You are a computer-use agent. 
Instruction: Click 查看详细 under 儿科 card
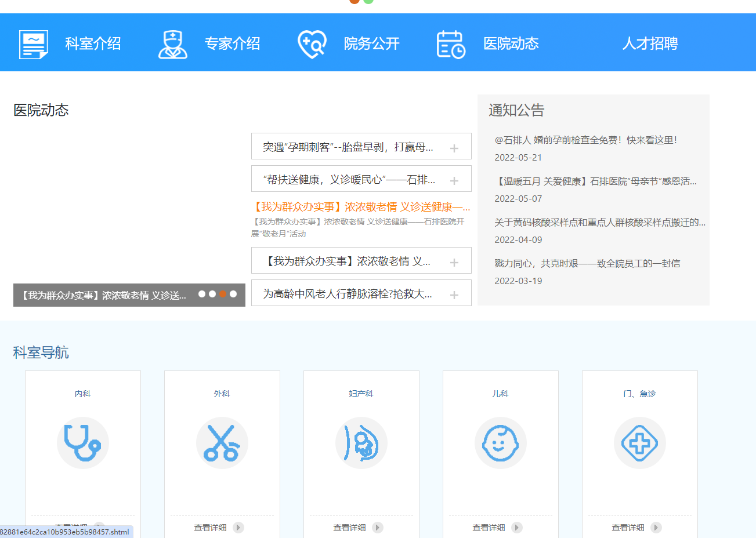[489, 528]
